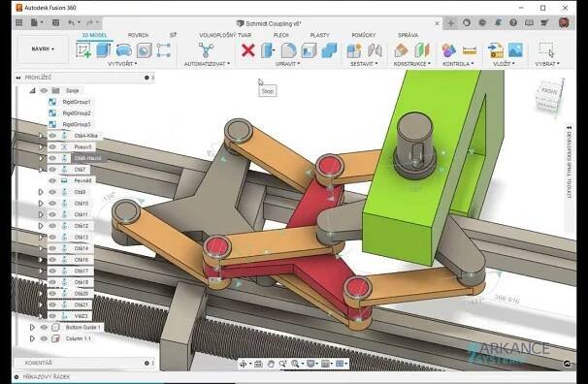
Task: Open the Job Status clock icon
Action: click(x=482, y=23)
